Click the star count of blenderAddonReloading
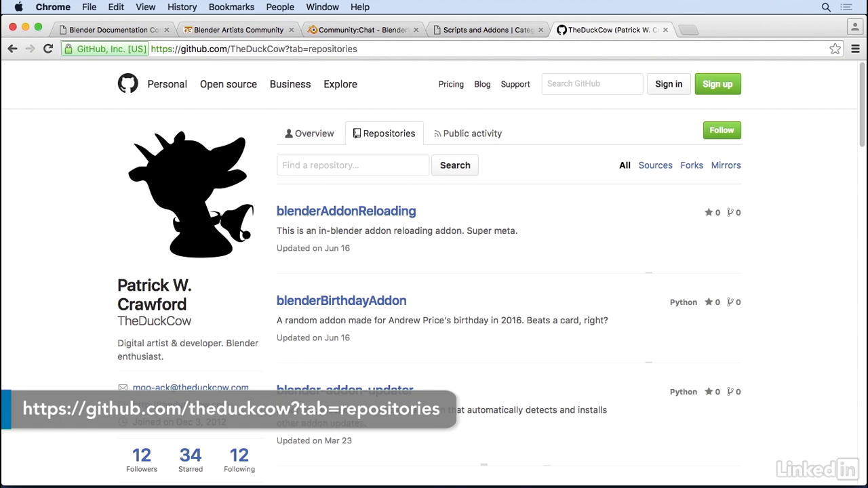The width and height of the screenshot is (868, 488). point(712,212)
